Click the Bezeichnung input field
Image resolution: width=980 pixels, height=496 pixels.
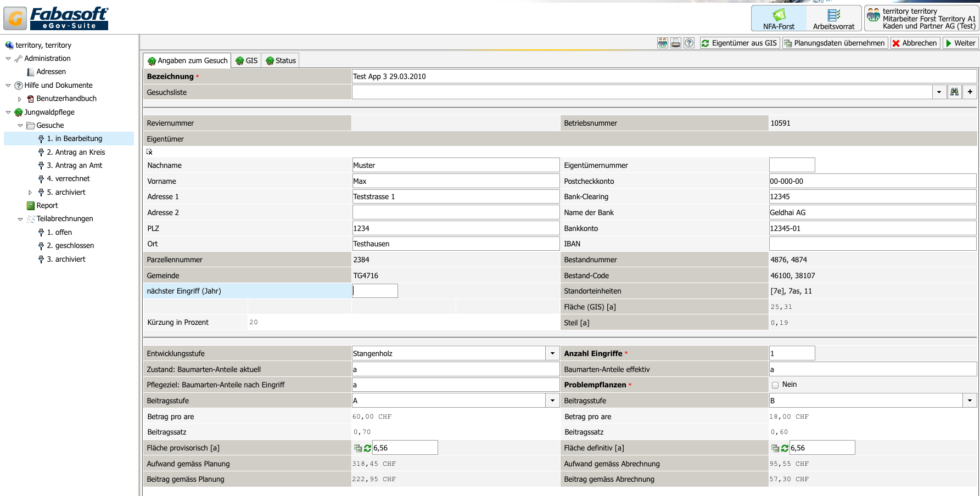(x=664, y=76)
